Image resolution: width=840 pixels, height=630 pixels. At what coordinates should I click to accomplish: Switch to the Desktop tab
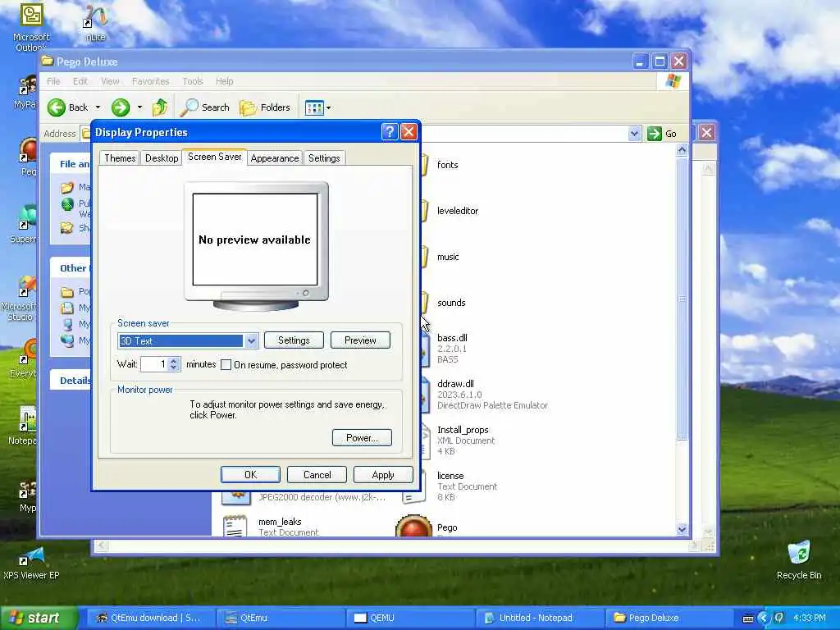coord(162,158)
